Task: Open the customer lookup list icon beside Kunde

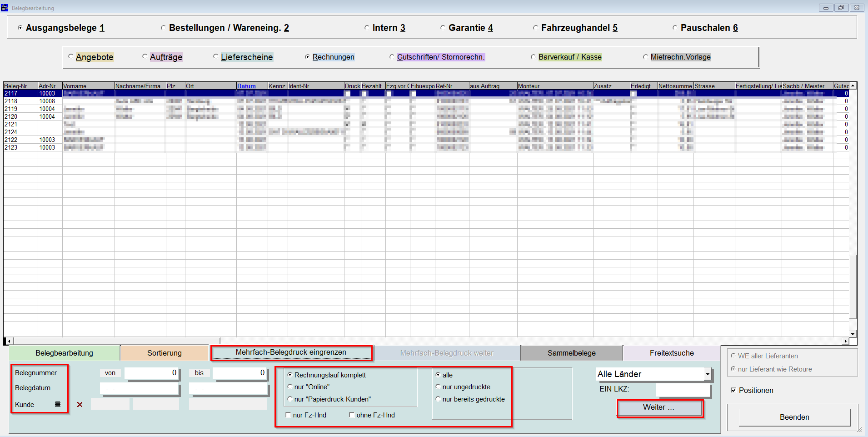Action: (58, 404)
